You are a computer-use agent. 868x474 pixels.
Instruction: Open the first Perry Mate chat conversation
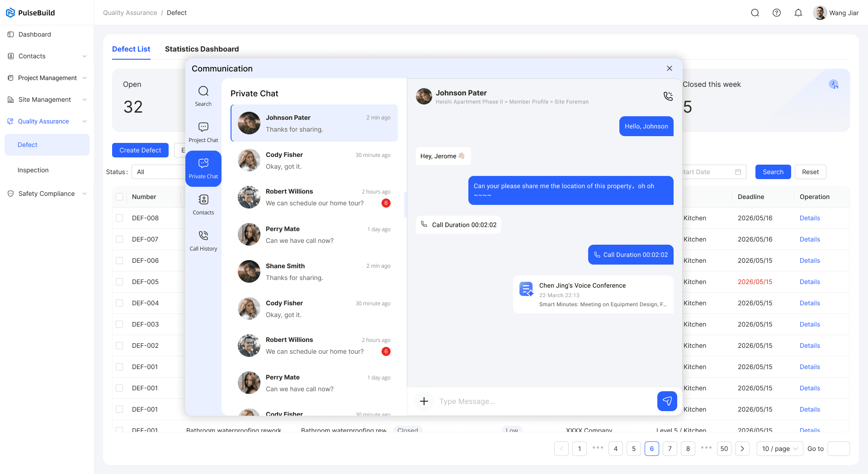pyautogui.click(x=314, y=234)
